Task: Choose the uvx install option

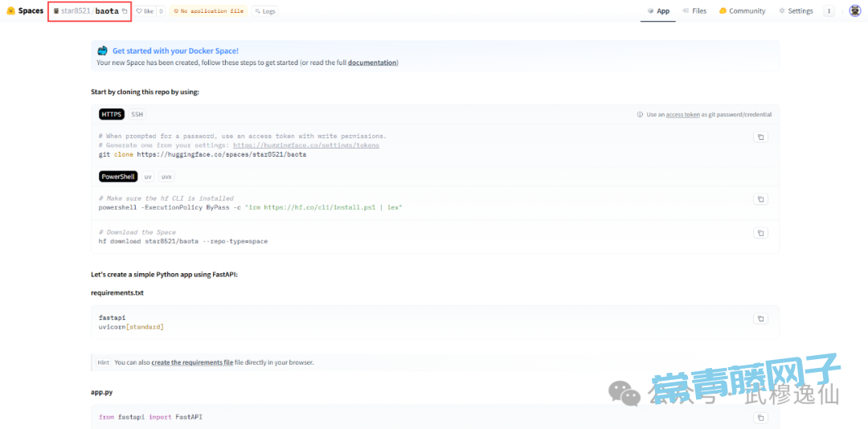Action: click(x=166, y=177)
